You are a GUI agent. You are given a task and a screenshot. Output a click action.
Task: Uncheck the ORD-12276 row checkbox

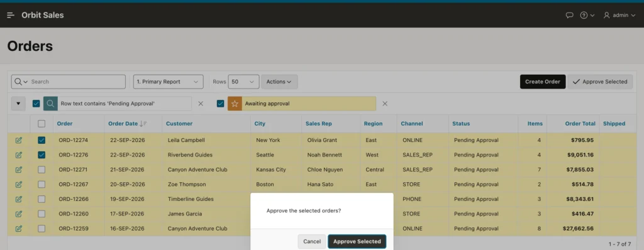[42, 155]
